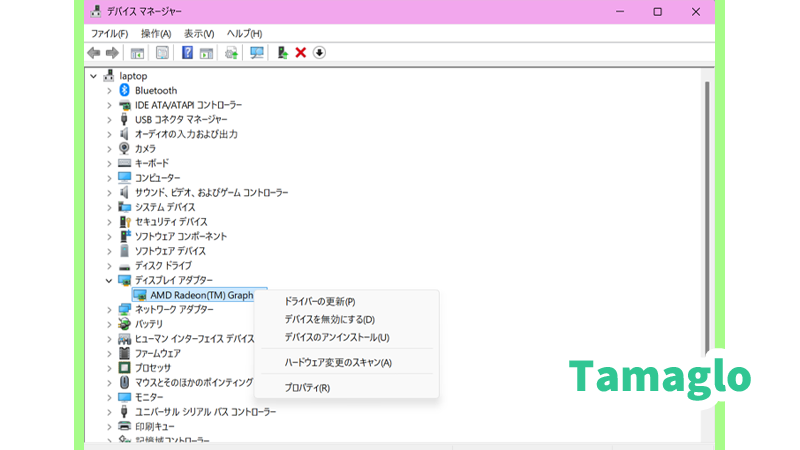800x450 pixels.
Task: Open the 操作(A) menu
Action: (156, 33)
